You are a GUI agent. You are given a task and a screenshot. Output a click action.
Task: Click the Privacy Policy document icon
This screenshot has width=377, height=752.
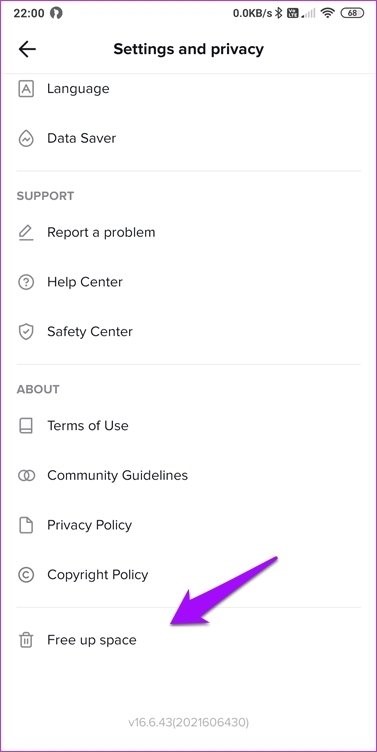coord(26,525)
